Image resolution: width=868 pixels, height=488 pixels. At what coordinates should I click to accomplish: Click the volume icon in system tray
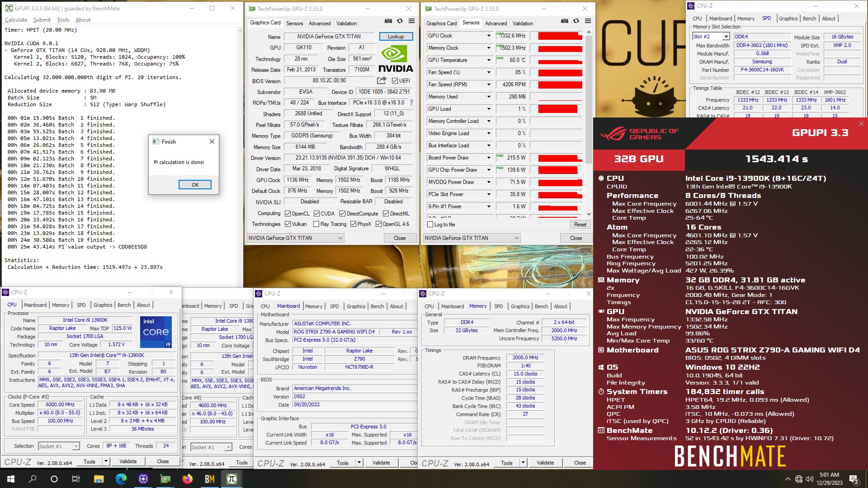point(810,479)
